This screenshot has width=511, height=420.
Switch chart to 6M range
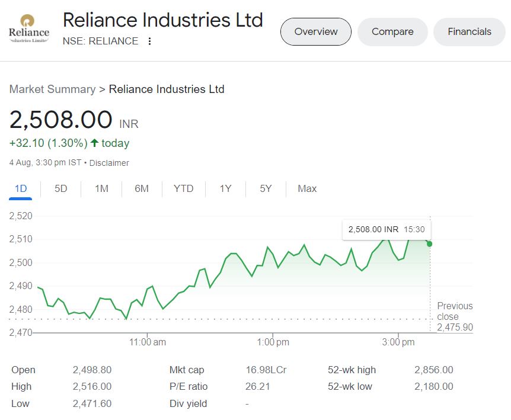[x=142, y=189]
